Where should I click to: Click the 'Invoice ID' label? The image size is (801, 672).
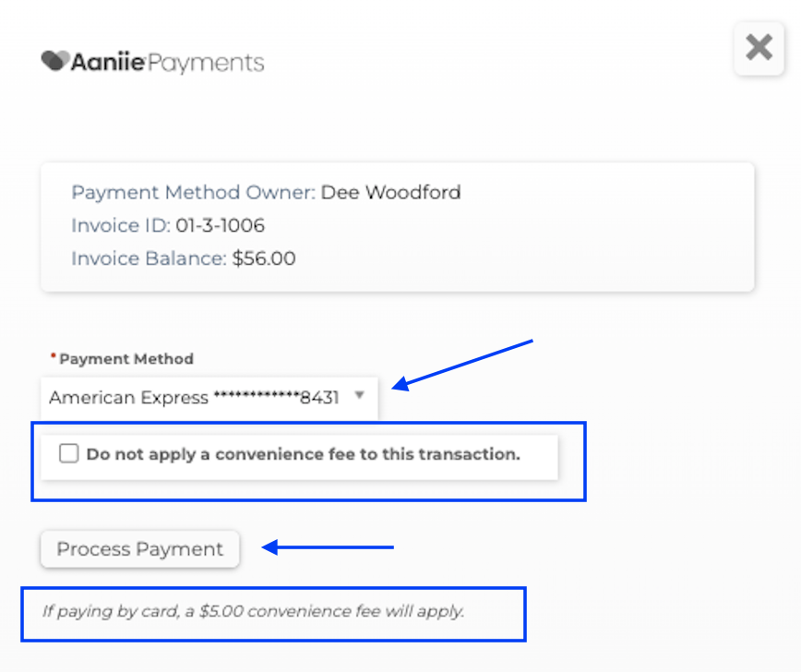point(121,226)
